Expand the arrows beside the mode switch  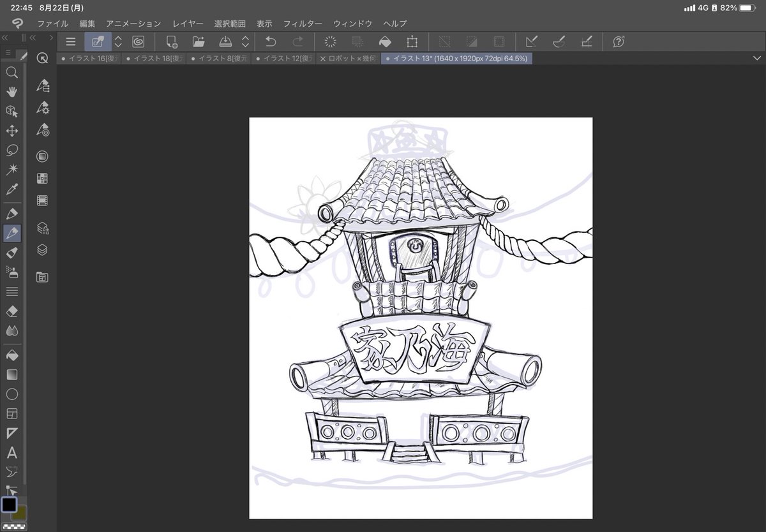point(118,41)
